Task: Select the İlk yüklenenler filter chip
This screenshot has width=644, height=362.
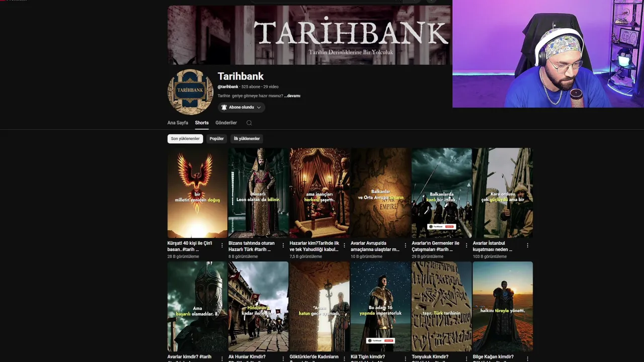Action: [x=247, y=139]
